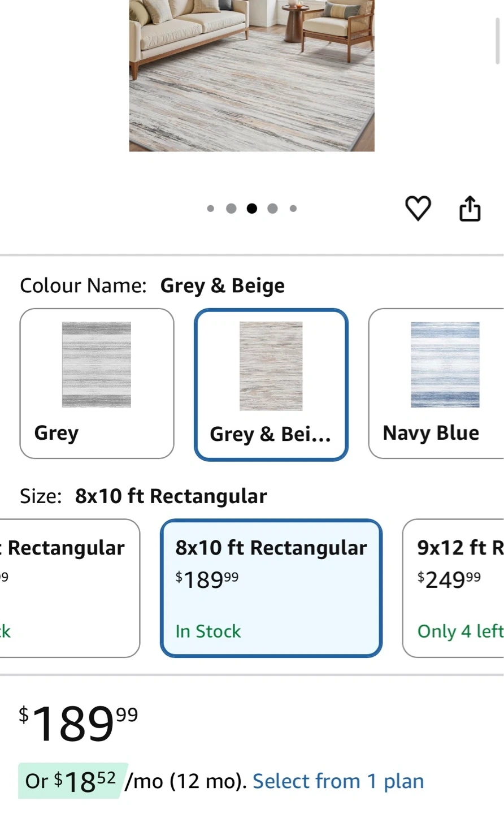The image size is (504, 814).
Task: Go to the second image carousel dot
Action: click(x=231, y=209)
